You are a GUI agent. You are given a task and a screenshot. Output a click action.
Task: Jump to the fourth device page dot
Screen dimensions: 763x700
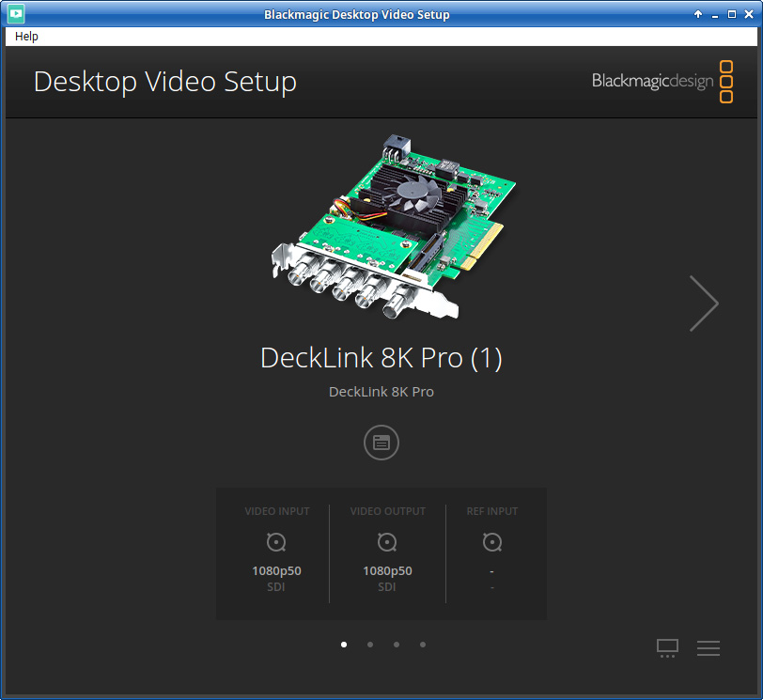(423, 645)
